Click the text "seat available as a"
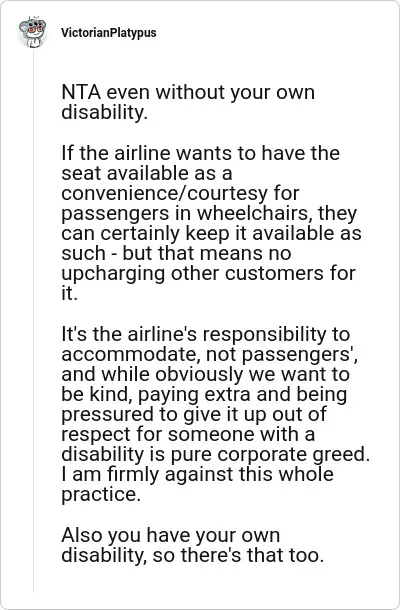400x610 pixels. pyautogui.click(x=147, y=173)
